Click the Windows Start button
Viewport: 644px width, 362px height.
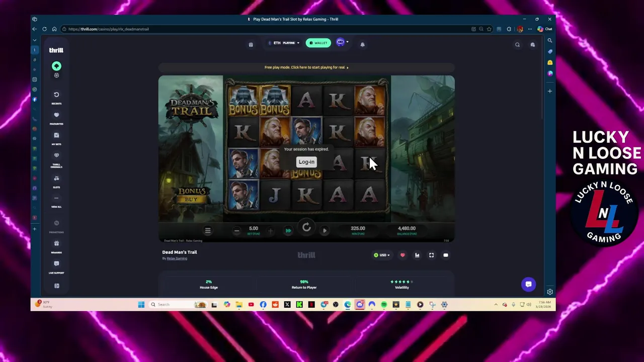tap(141, 305)
